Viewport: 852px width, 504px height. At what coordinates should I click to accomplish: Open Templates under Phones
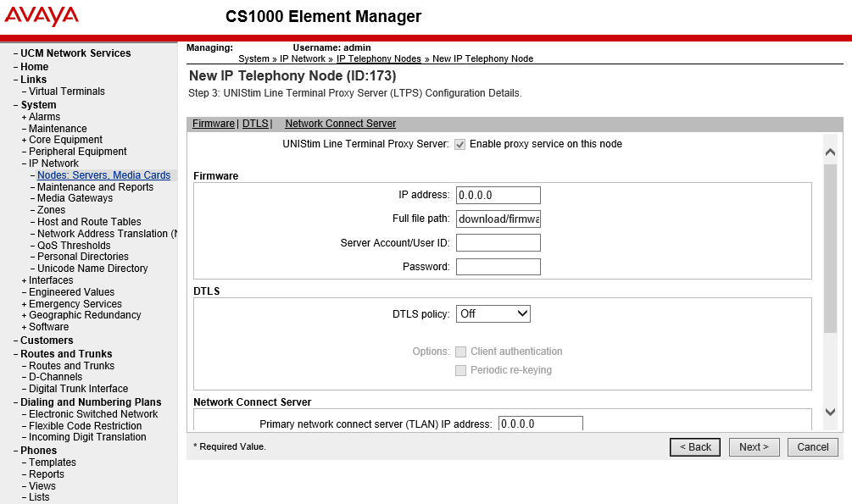coord(53,462)
